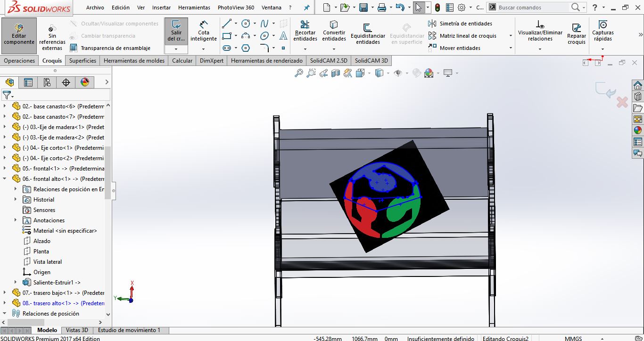Click Equidistanciar entidades offset tool

(x=368, y=34)
